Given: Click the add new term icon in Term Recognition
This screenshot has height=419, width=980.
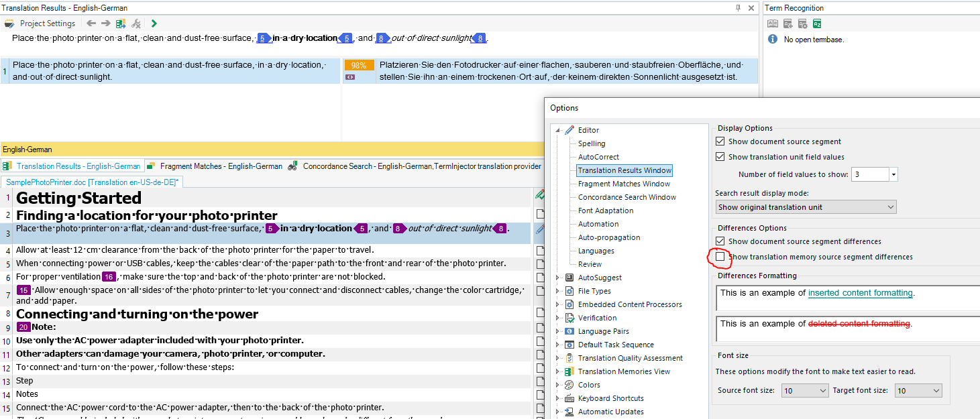Looking at the screenshot, I should [787, 23].
